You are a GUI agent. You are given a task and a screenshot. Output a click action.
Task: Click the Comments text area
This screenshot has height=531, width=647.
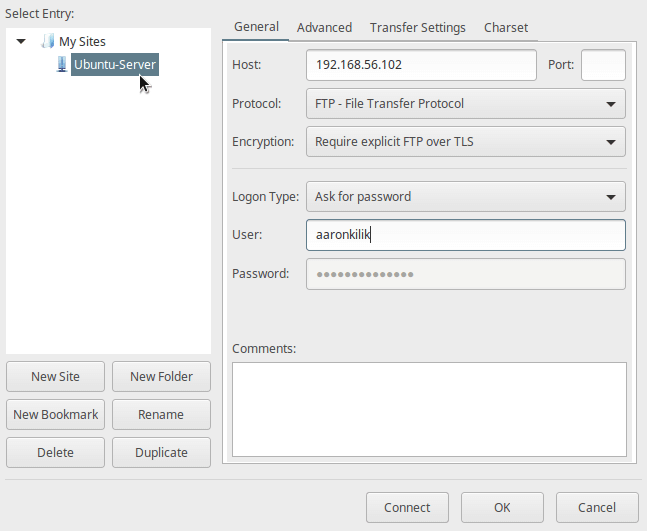click(x=429, y=409)
